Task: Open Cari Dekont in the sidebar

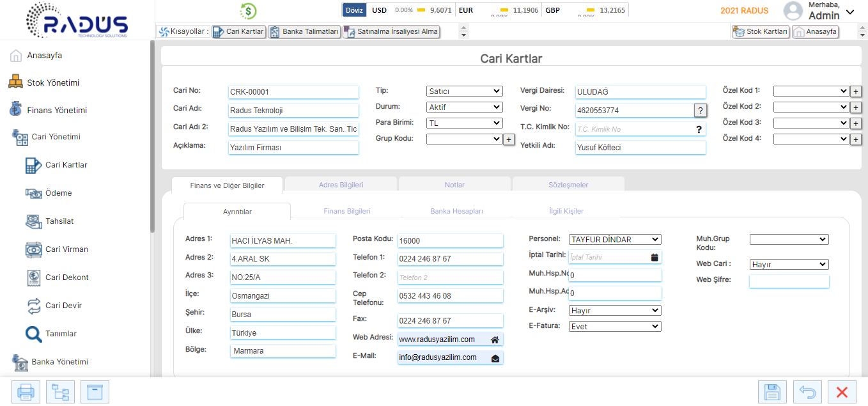Action: point(57,277)
